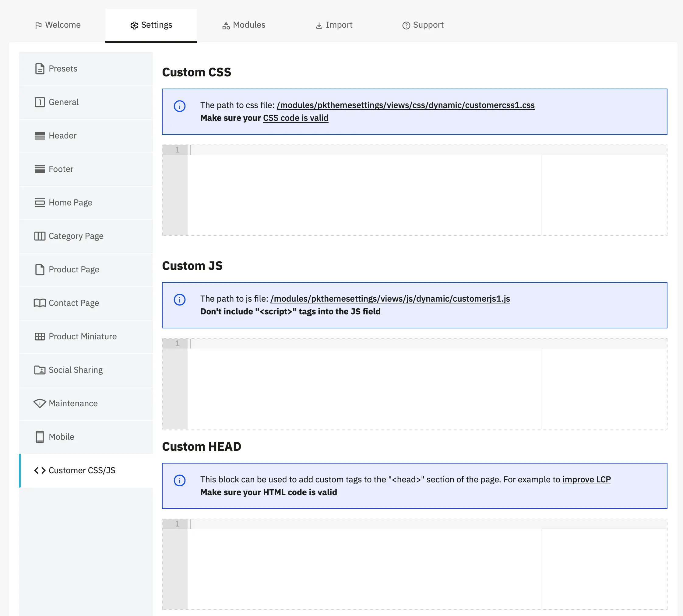This screenshot has height=616, width=683.
Task: Switch to the Modules tab
Action: (244, 25)
